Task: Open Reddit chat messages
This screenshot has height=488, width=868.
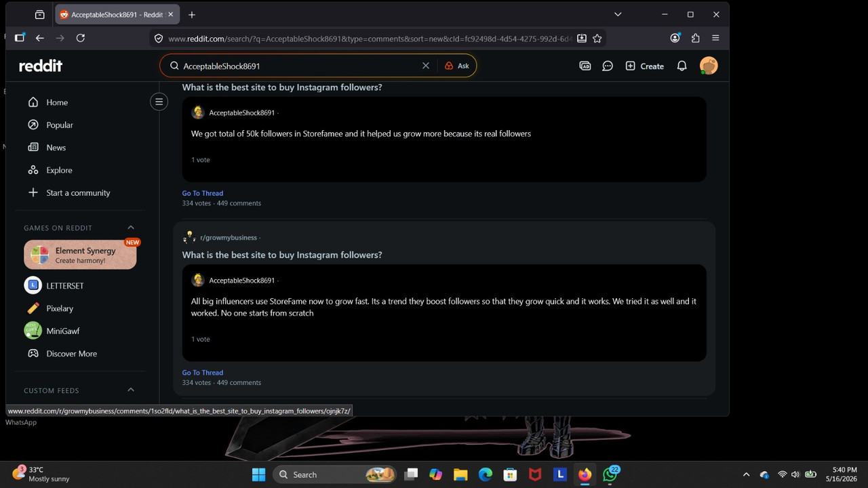Action: 608,66
